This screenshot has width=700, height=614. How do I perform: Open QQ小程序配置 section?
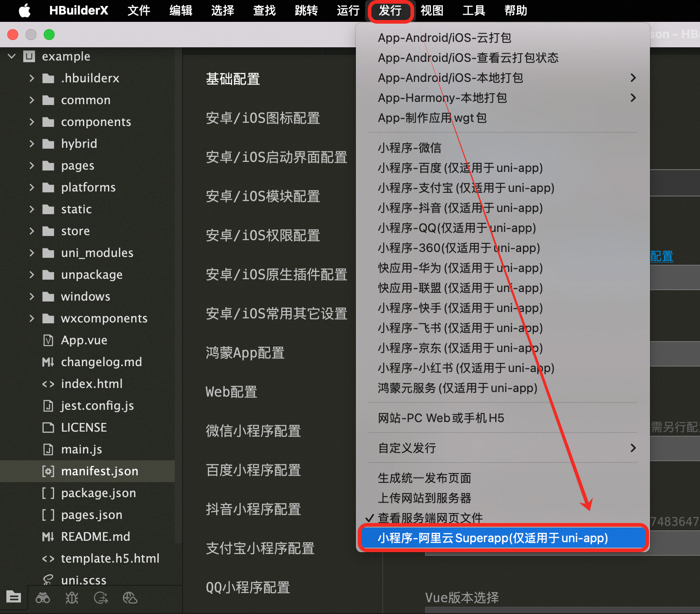click(x=248, y=588)
